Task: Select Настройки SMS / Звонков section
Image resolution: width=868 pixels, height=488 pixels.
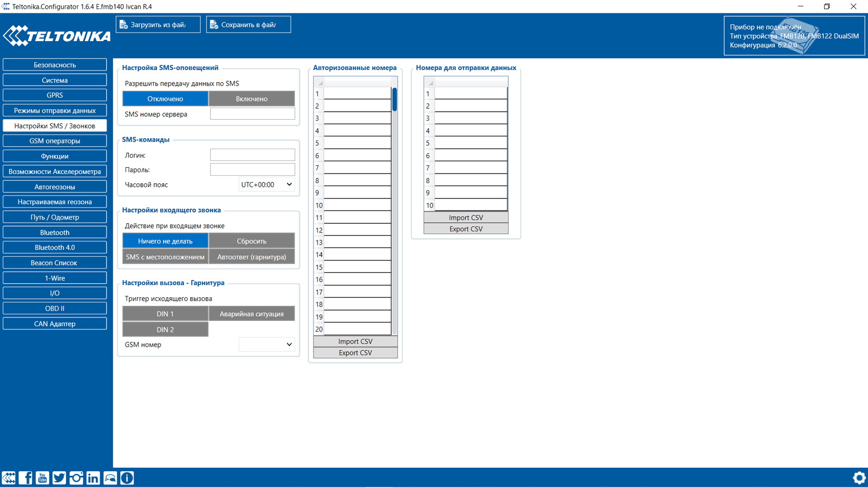Action: click(54, 125)
